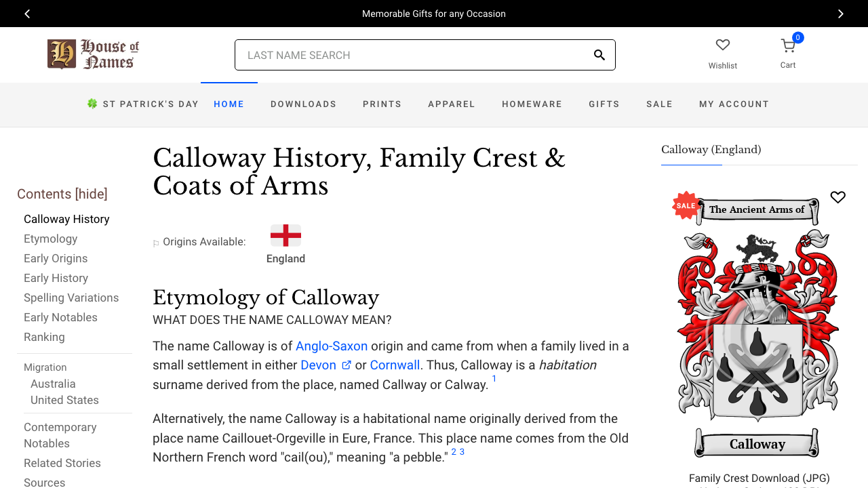Click the shamrock icon beside St Patrick's Day
The width and height of the screenshot is (868, 488).
pos(92,104)
